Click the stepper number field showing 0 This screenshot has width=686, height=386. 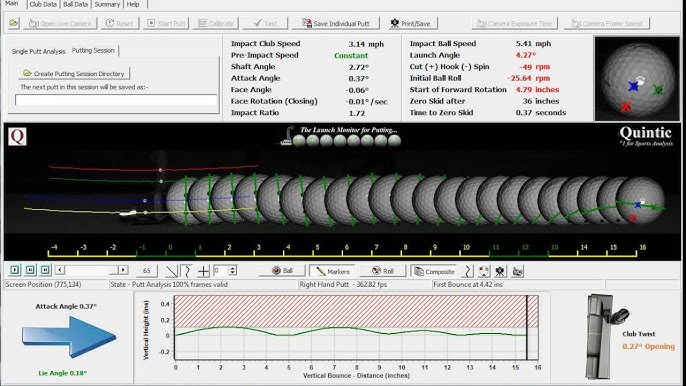(x=220, y=271)
